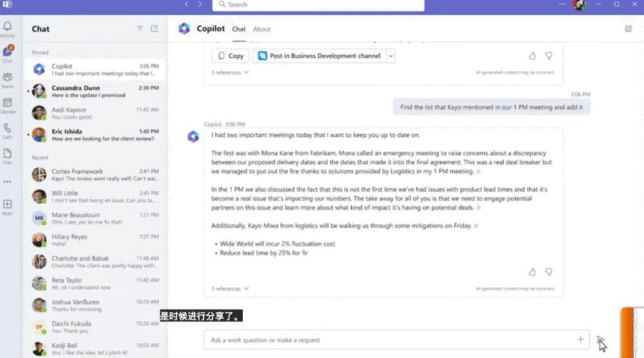Open Chat in the left rail

point(8,52)
